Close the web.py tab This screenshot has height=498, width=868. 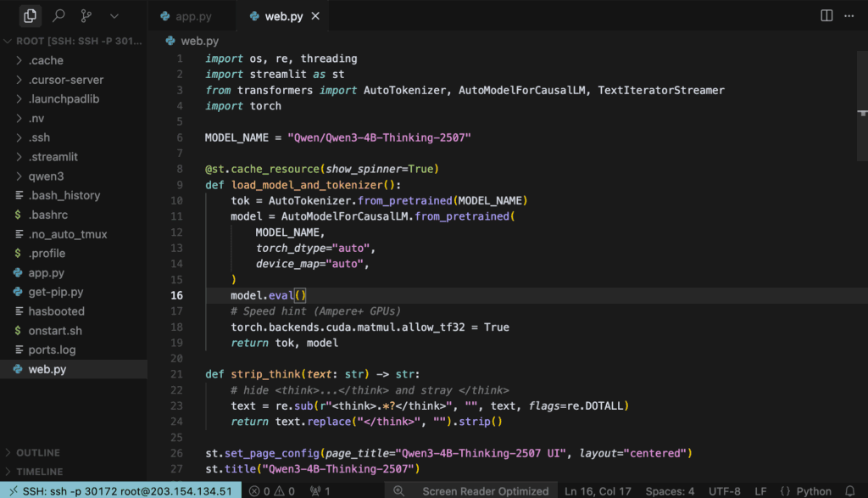(315, 16)
